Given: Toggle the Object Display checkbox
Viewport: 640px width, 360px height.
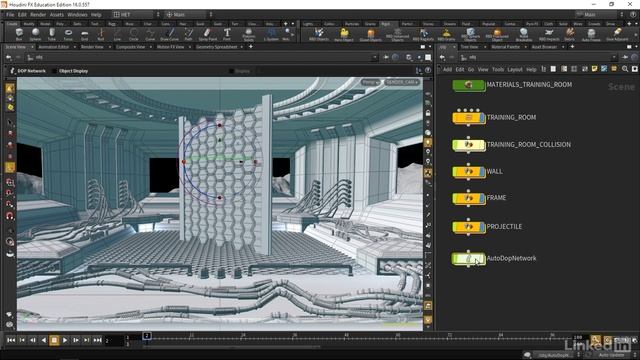Looking at the screenshot, I should click(54, 71).
